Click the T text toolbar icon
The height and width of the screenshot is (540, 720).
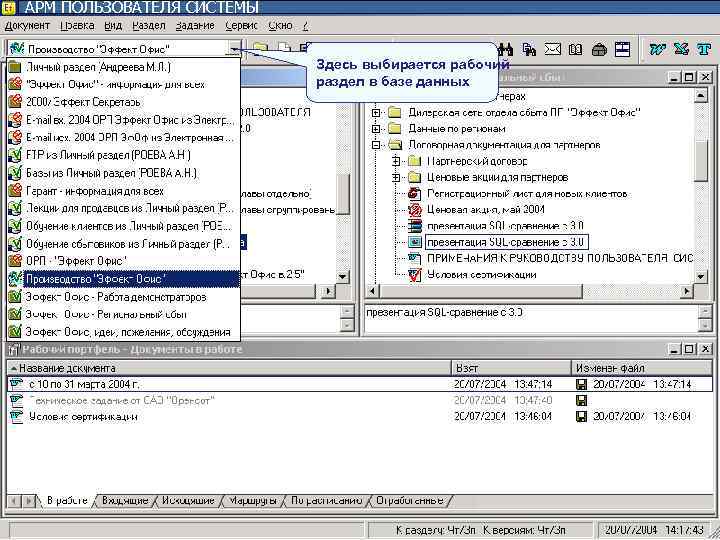pyautogui.click(x=704, y=49)
